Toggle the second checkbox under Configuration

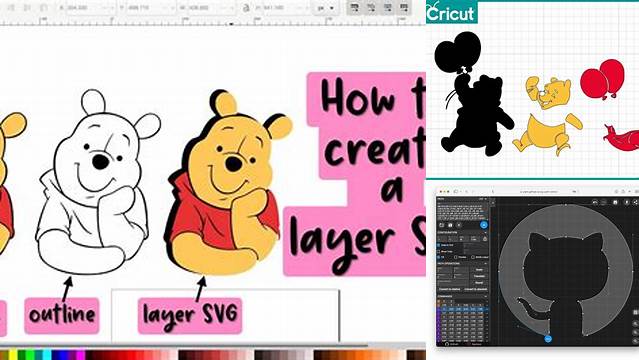tap(438, 252)
